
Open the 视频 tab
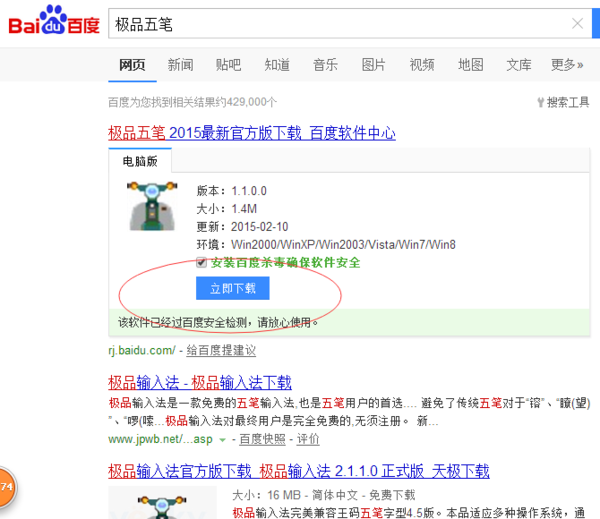point(422,65)
